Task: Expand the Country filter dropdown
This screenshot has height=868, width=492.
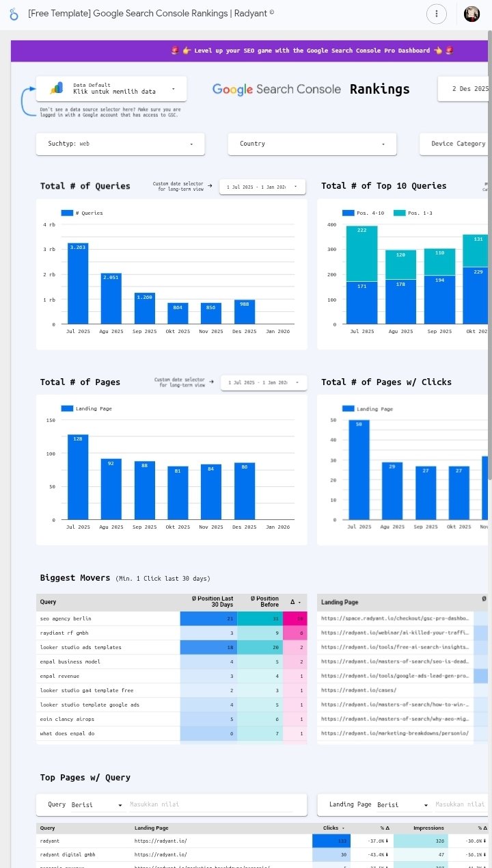Action: click(x=312, y=144)
